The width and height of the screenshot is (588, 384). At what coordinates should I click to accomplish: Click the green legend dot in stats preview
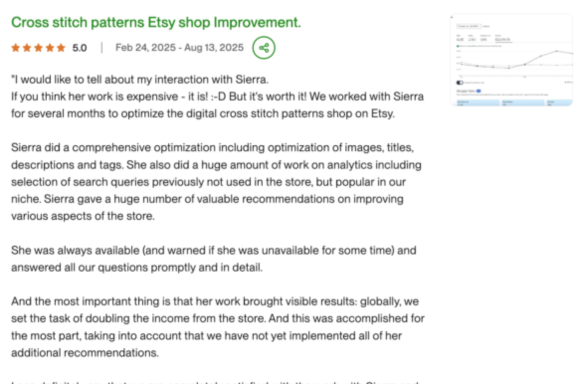tap(458, 46)
